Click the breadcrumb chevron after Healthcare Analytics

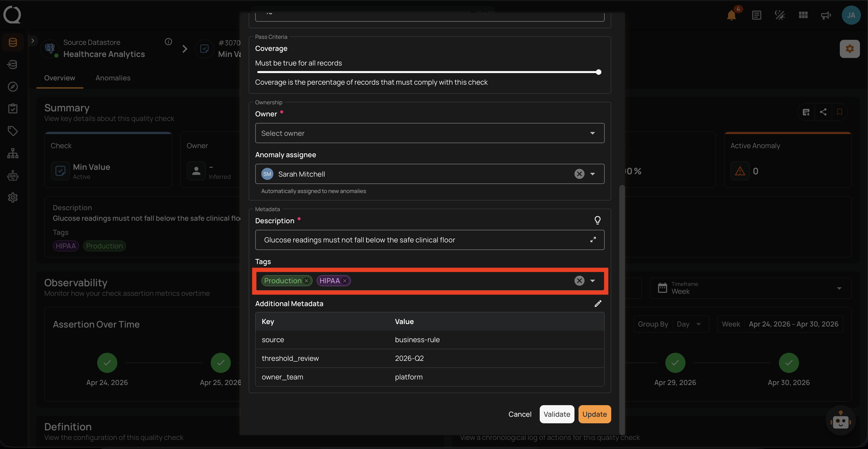click(185, 49)
